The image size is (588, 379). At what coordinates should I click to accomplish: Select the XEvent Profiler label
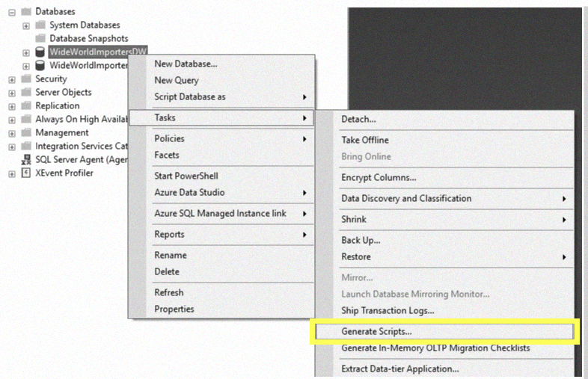point(64,173)
